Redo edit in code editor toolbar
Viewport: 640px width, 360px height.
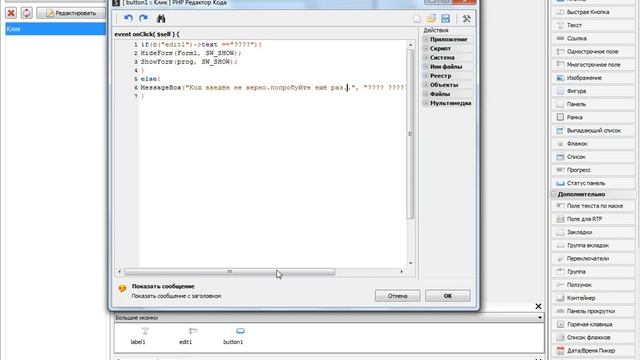143,18
